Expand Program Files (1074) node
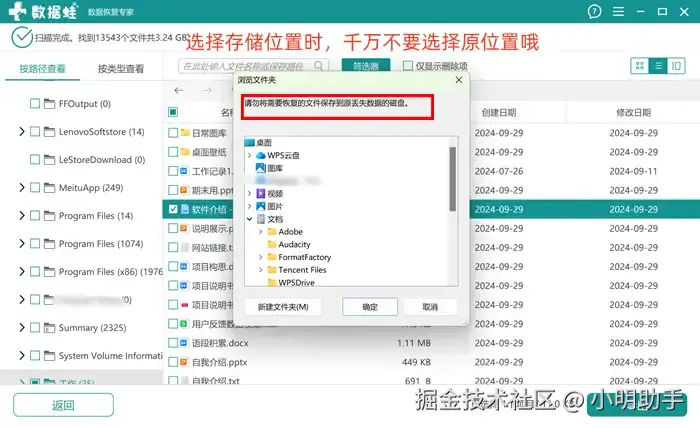700x428 pixels. (x=21, y=244)
